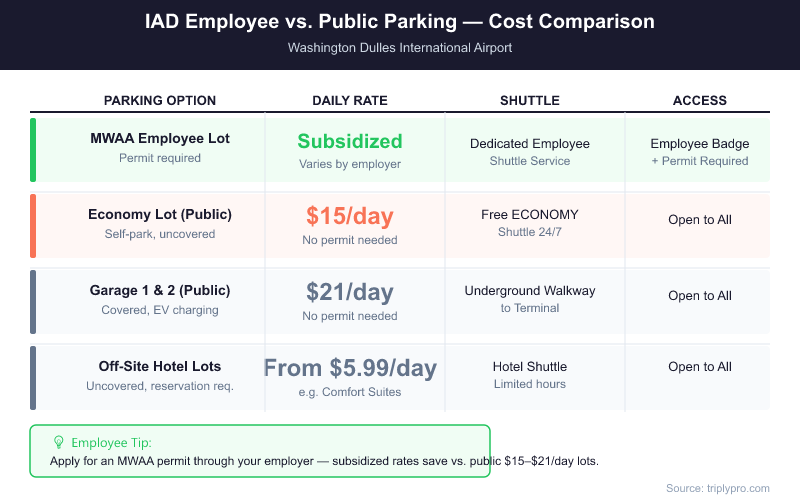Click the Employee Badge access text
Viewport: 800px width, 500px height.
coord(700,144)
